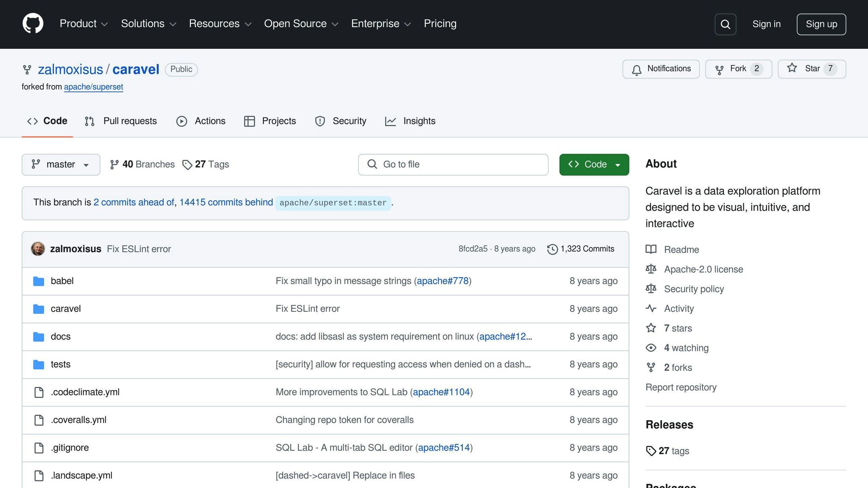
Task: Open the Pricing page
Action: tap(440, 24)
